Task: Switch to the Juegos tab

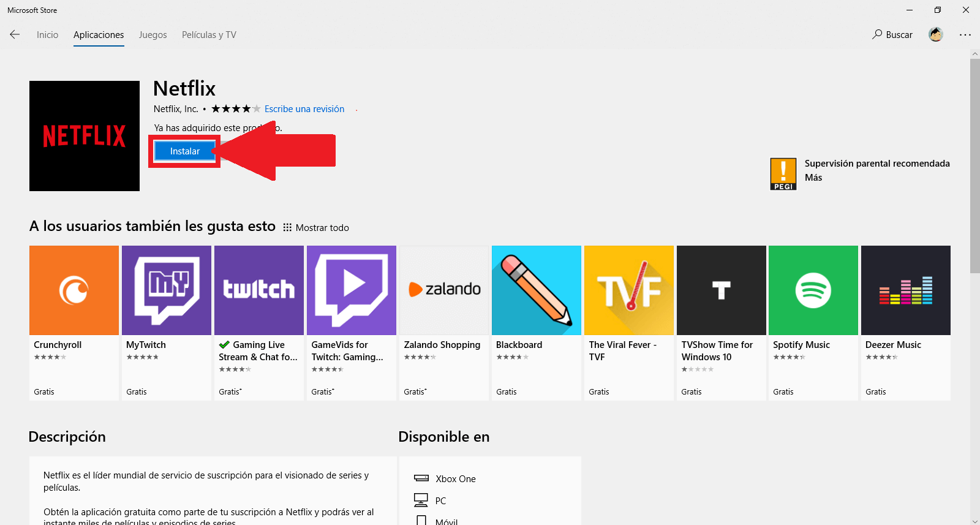Action: pyautogui.click(x=153, y=35)
